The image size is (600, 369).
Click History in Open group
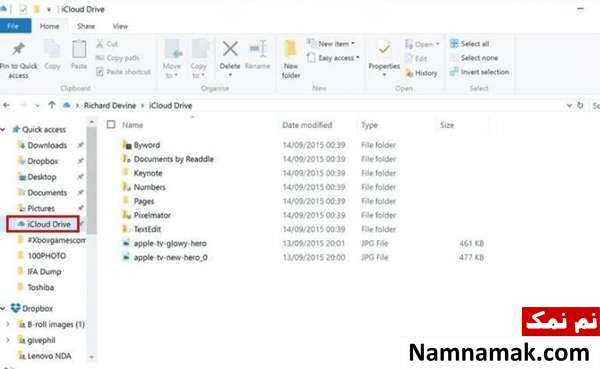[421, 73]
